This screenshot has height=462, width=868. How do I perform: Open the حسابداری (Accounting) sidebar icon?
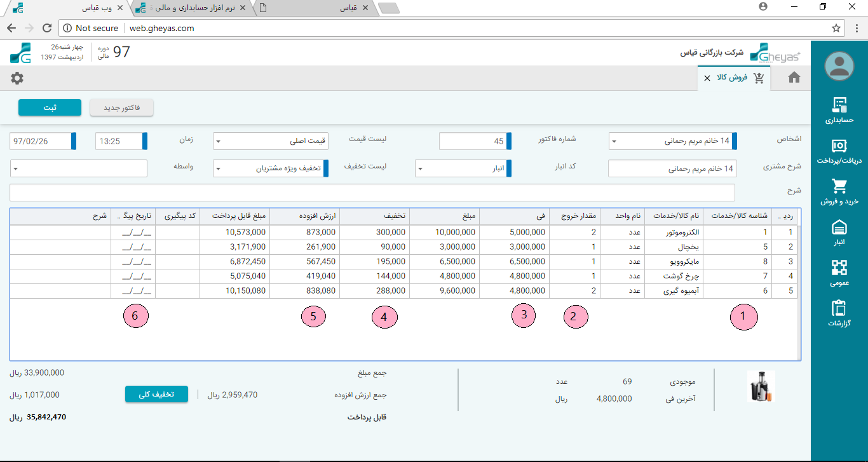pyautogui.click(x=839, y=105)
